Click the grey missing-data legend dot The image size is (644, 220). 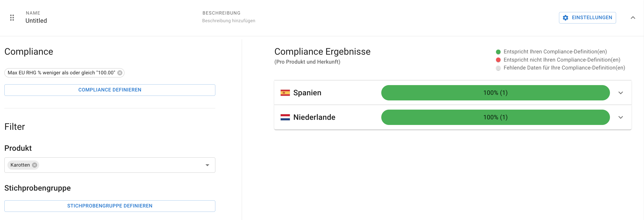point(498,68)
